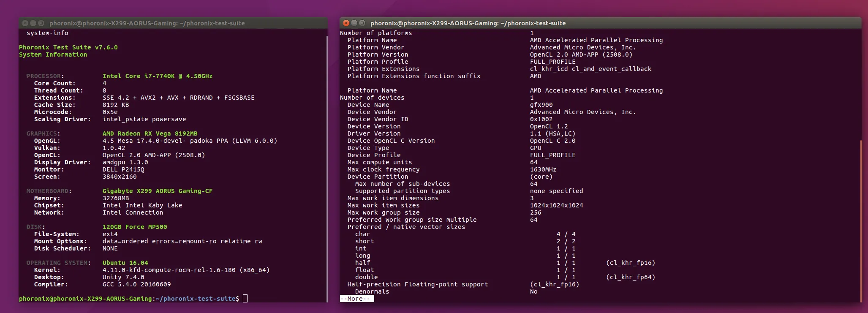Focus the left terminal via its title bar
868x313 pixels.
[x=147, y=23]
